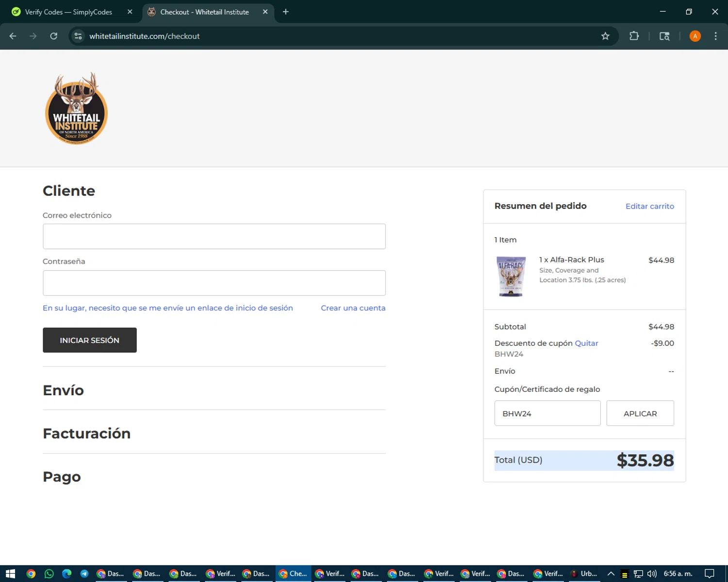Click the address bar URL
The image size is (728, 582).
144,36
